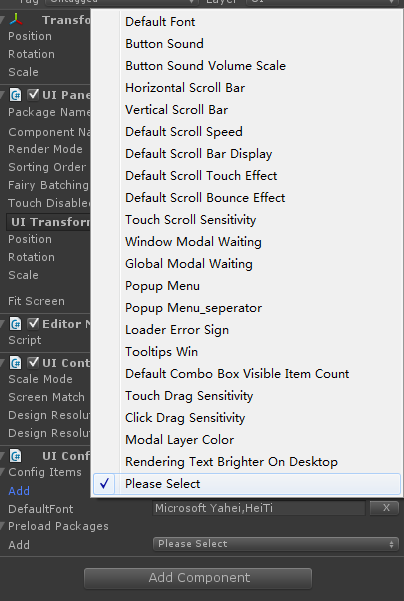Click the UI Content Scaler script icon

coord(16,363)
